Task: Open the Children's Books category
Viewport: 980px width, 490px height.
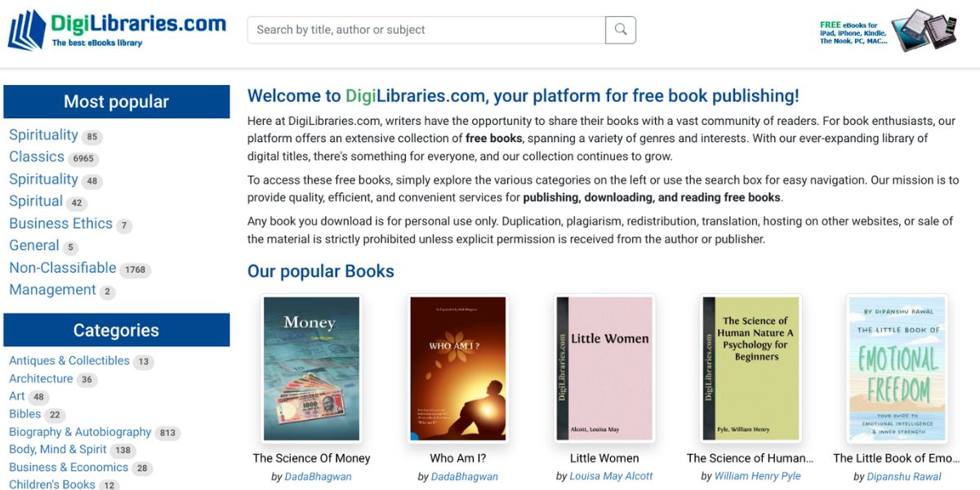Action: coord(51,483)
